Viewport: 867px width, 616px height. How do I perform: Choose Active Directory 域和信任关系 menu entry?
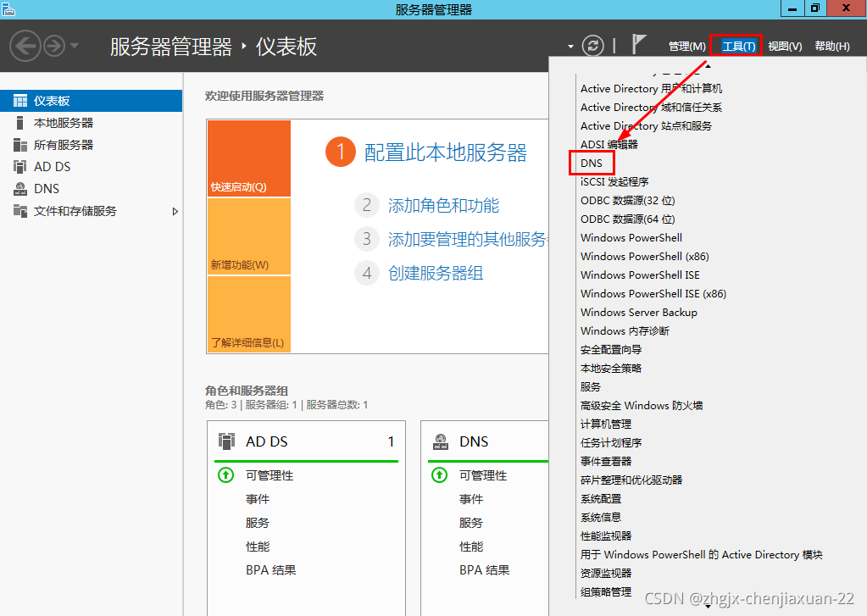pos(652,108)
